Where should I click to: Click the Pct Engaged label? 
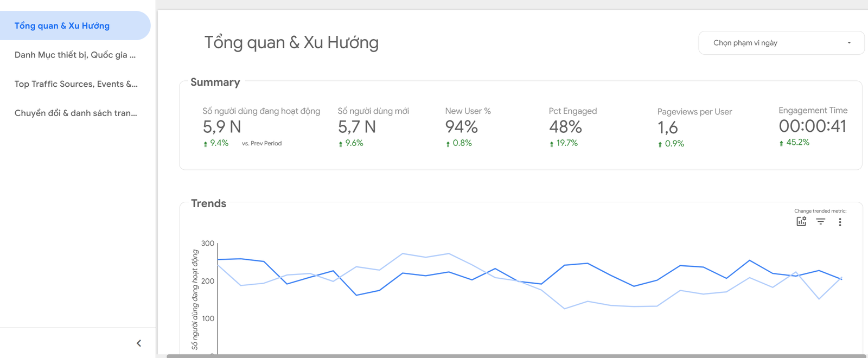click(573, 111)
